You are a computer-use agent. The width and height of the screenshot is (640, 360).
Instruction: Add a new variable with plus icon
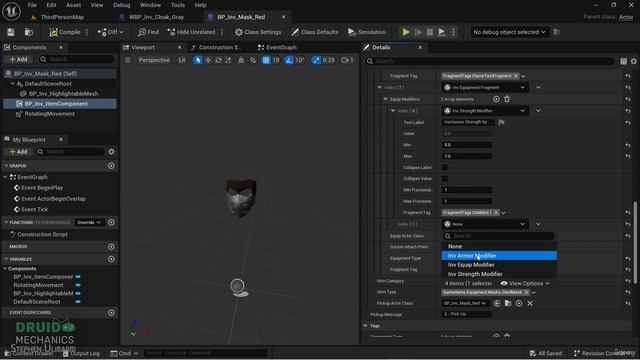tap(111, 259)
